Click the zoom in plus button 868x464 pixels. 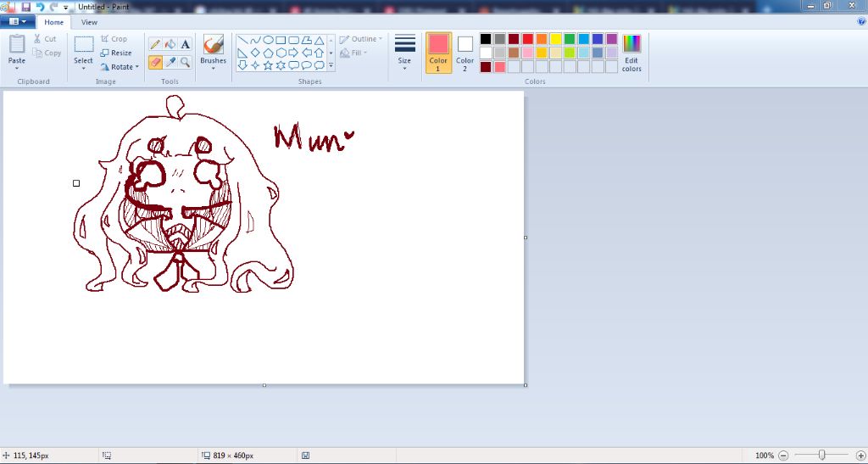click(860, 456)
